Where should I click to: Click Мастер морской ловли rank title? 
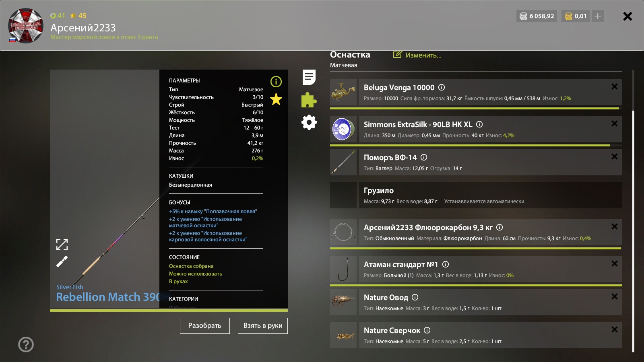coord(104,37)
